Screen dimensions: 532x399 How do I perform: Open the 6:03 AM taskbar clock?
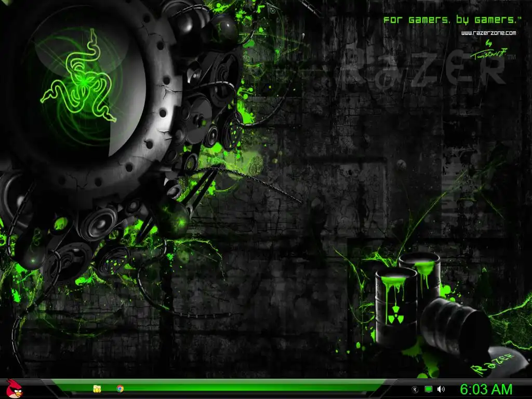(486, 390)
